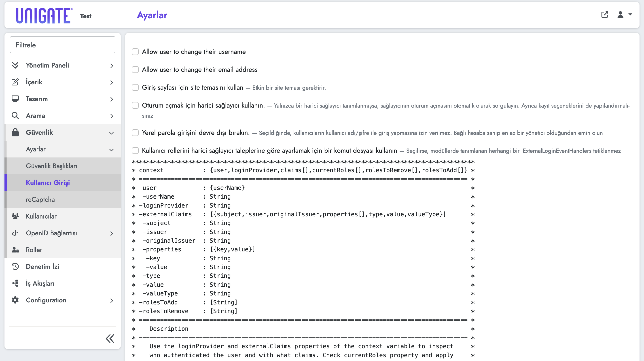Focus the Filtrele search field
Viewport: 644px width, 361px height.
(x=63, y=45)
